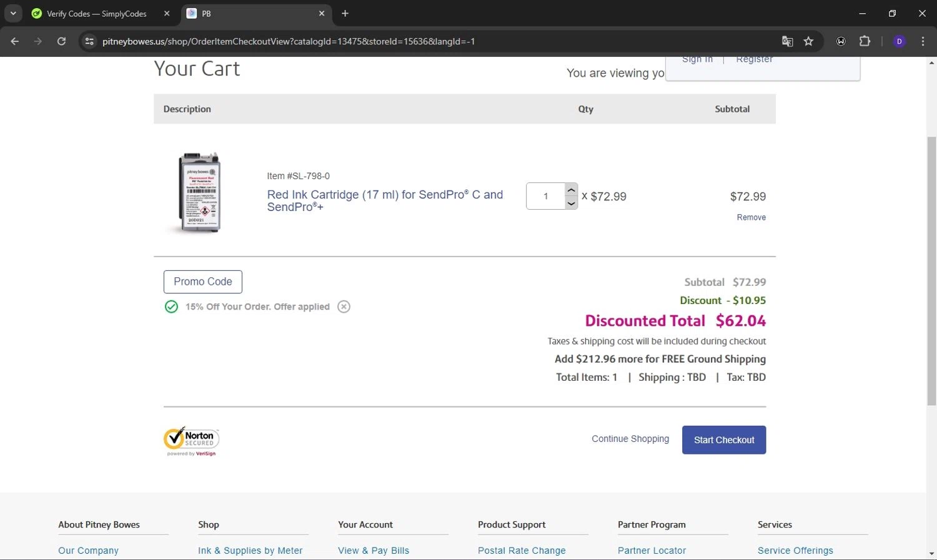The height and width of the screenshot is (560, 937).
Task: Open the Chrome profile D avatar
Action: click(900, 41)
